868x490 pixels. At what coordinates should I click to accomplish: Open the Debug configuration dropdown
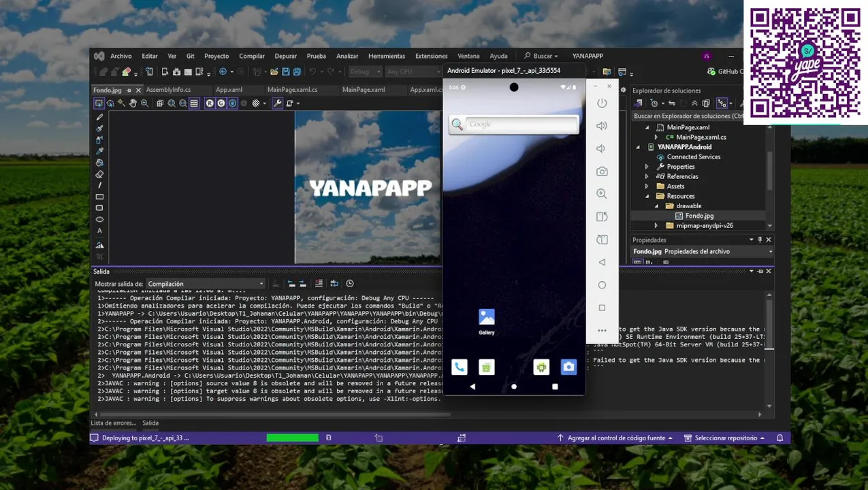coord(366,71)
